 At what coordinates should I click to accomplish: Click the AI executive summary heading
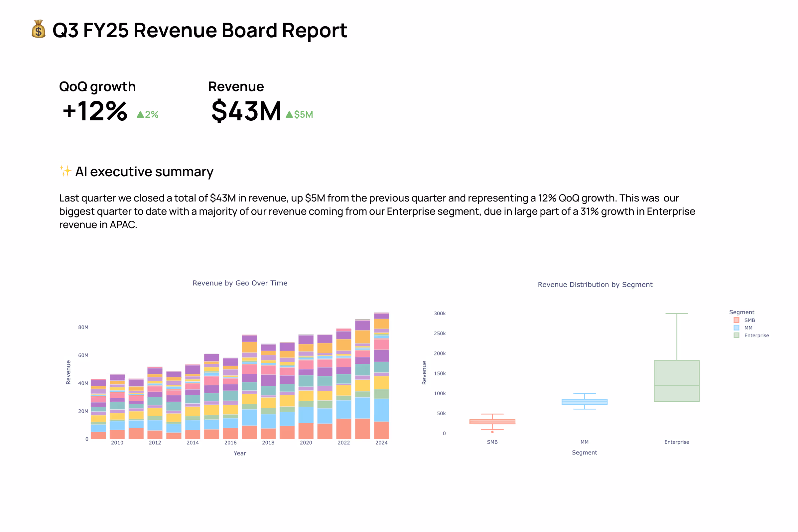pos(144,172)
